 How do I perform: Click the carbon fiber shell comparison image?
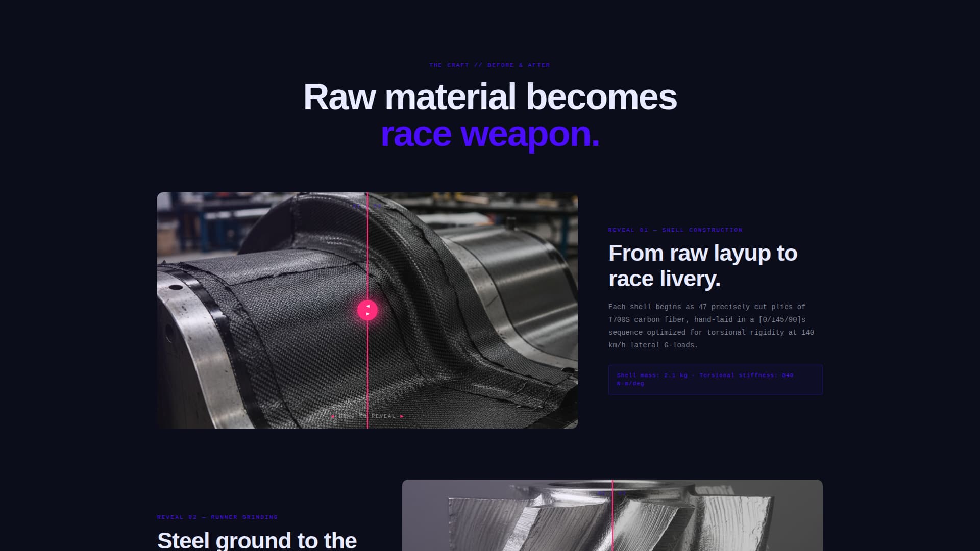point(367,310)
